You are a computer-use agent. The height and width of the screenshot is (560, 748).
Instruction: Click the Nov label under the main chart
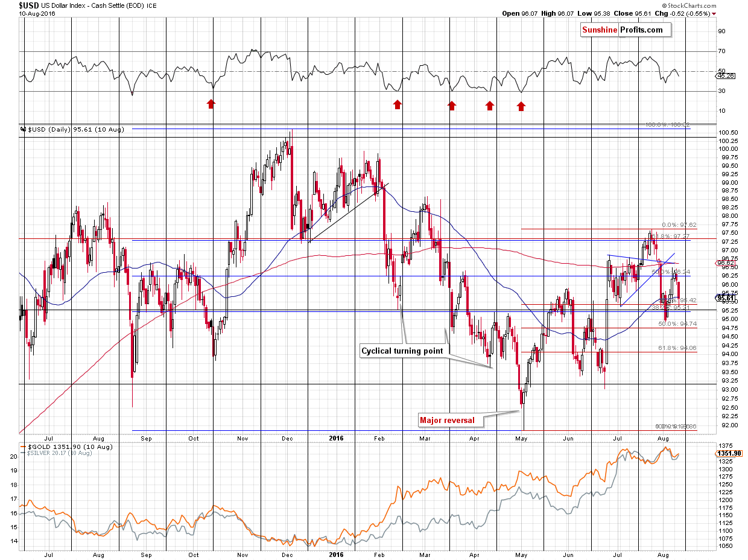(242, 437)
